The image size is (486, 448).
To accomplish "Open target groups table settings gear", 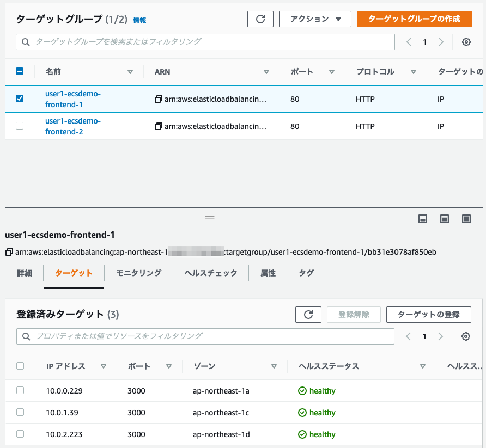I will click(x=466, y=42).
